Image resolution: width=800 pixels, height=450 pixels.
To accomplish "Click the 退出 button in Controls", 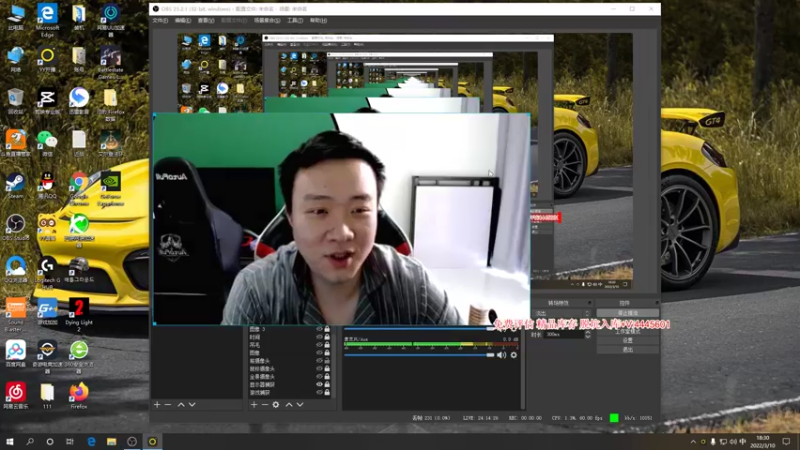I will [628, 349].
